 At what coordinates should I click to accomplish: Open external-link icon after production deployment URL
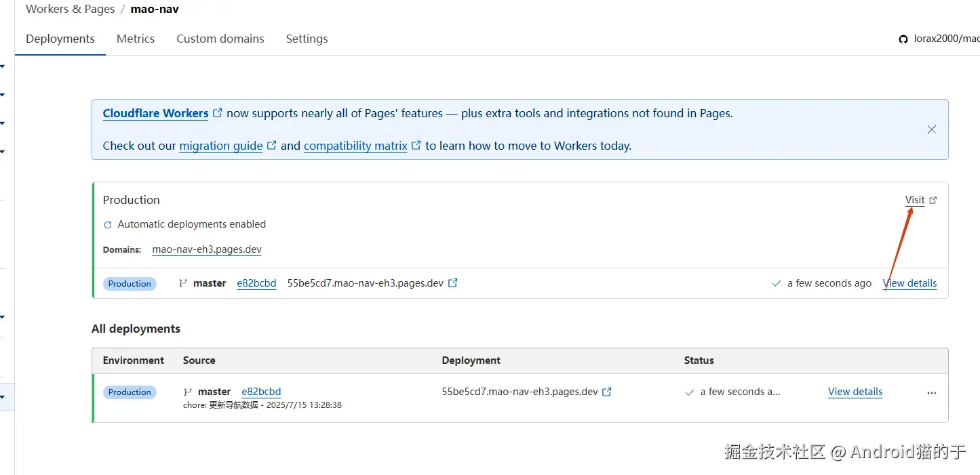click(453, 283)
